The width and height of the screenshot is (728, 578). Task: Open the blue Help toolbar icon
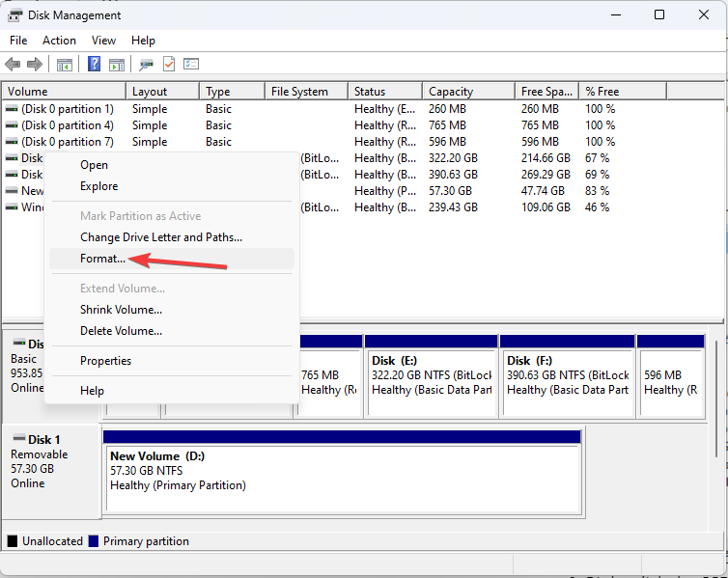[94, 64]
